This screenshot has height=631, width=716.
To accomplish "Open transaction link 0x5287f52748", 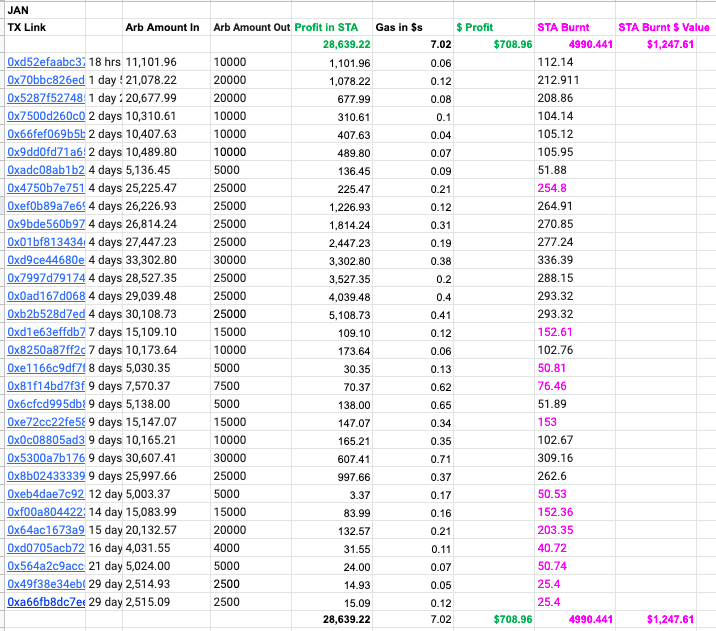I will 46,98.
